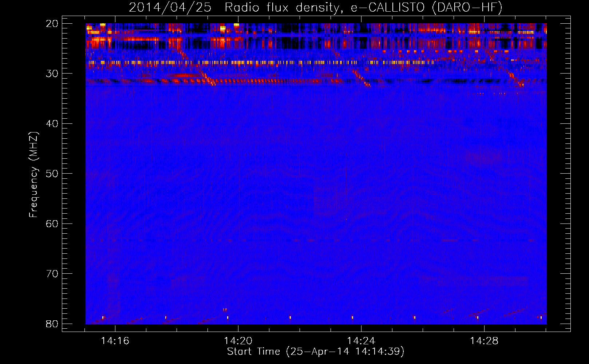Click the "Frequency (MHZ)" axis label
The height and width of the screenshot is (364, 589).
33,175
